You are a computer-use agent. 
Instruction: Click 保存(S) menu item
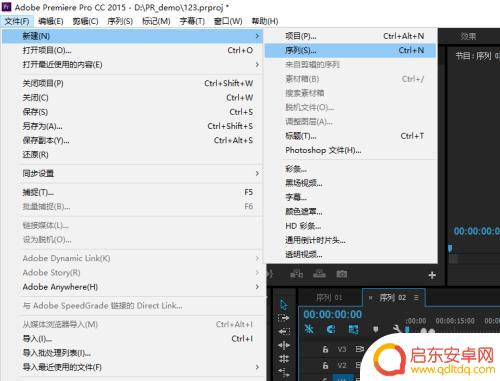tap(133, 112)
